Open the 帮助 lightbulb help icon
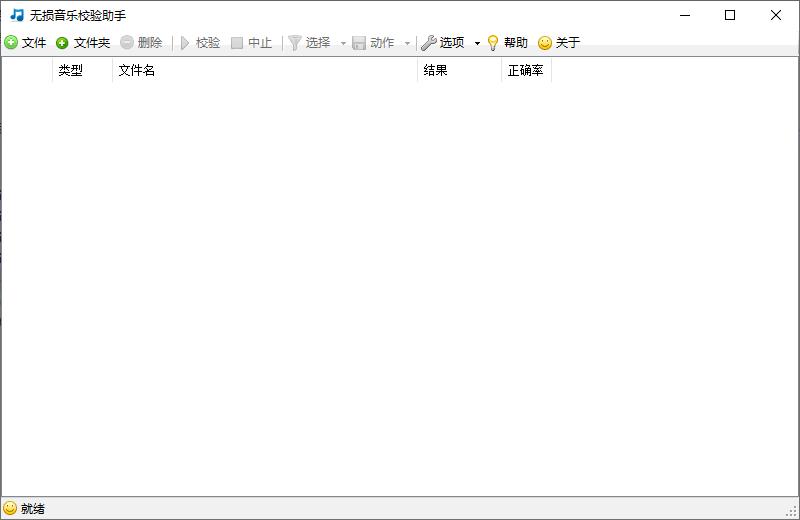Screen dimensions: 800x520 pyautogui.click(x=493, y=43)
